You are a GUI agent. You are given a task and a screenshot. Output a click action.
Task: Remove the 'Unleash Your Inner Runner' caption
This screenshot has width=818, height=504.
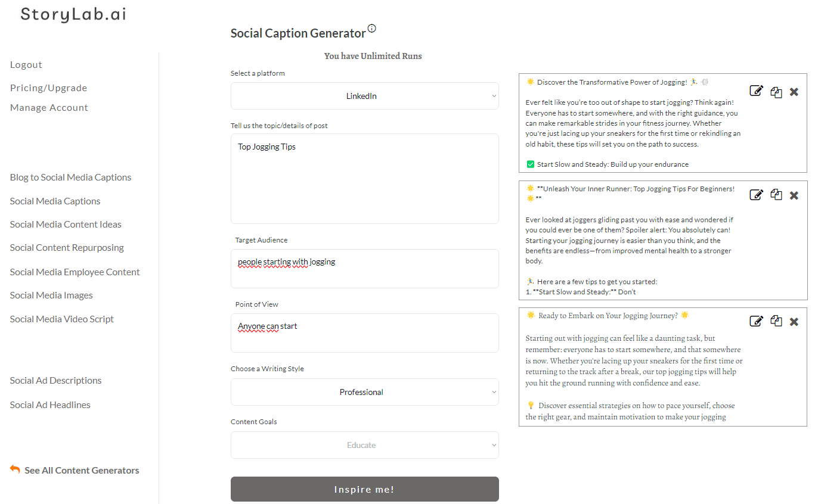(794, 195)
